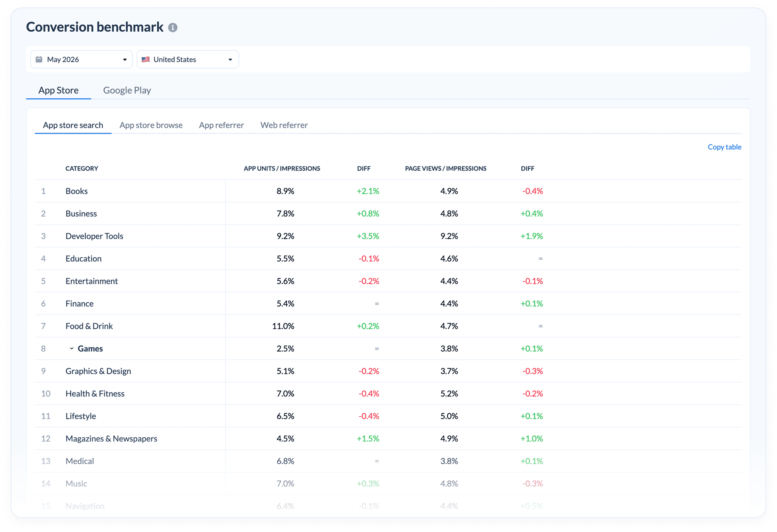The width and height of the screenshot is (777, 532).
Task: Click the +1.5% diff for Magazines & Newspapers
Action: coord(368,439)
